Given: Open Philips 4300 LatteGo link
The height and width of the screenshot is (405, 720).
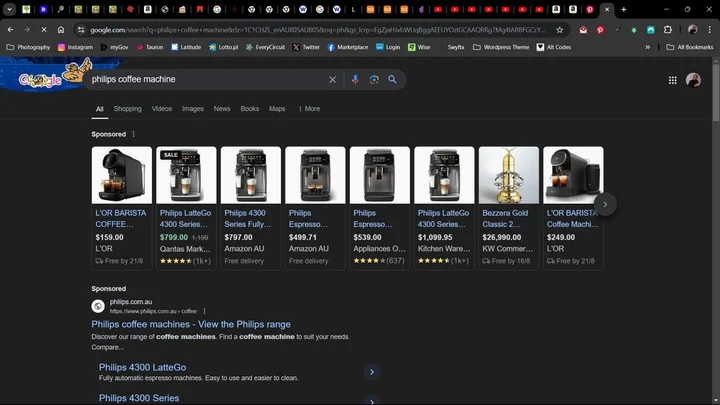Looking at the screenshot, I should [142, 367].
